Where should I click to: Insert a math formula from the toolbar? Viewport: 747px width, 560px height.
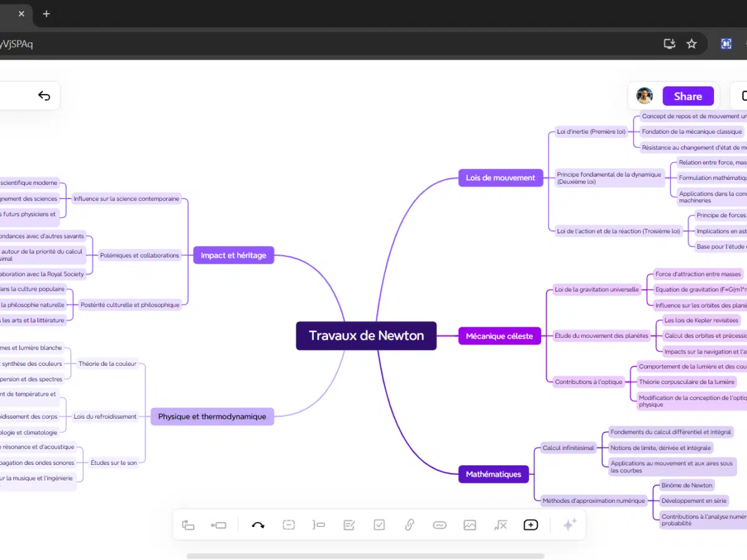point(500,525)
